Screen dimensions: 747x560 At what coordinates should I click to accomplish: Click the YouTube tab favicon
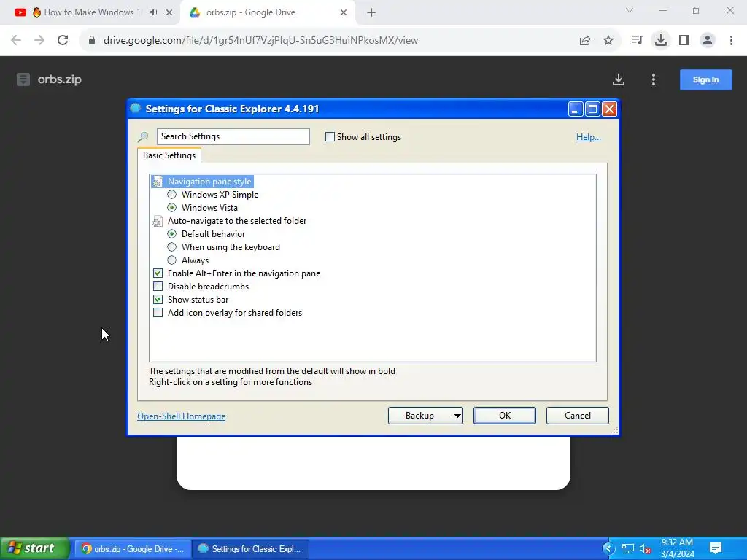click(20, 12)
